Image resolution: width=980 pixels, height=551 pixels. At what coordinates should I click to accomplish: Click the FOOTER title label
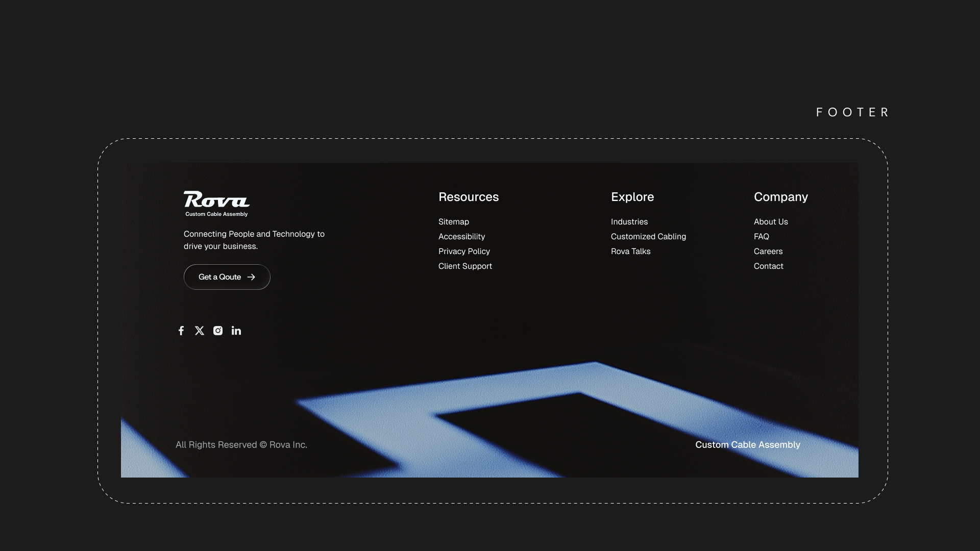click(852, 112)
